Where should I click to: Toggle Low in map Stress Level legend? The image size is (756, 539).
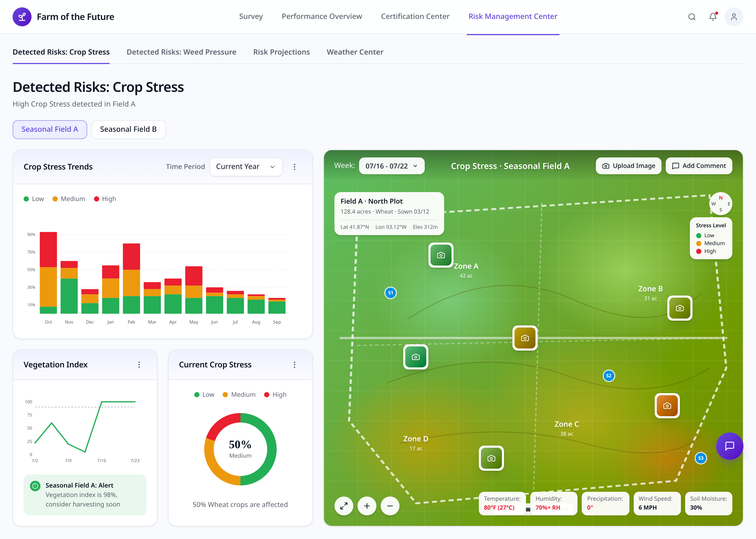705,235
